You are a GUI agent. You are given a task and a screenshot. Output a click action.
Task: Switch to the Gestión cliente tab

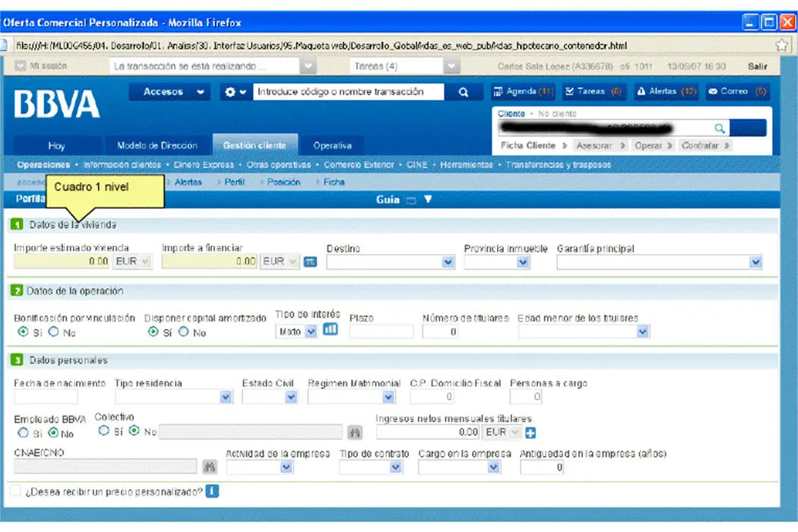(255, 146)
